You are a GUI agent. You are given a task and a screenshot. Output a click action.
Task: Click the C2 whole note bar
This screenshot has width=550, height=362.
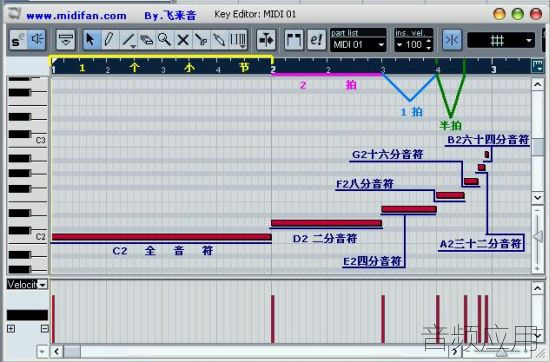pos(161,237)
